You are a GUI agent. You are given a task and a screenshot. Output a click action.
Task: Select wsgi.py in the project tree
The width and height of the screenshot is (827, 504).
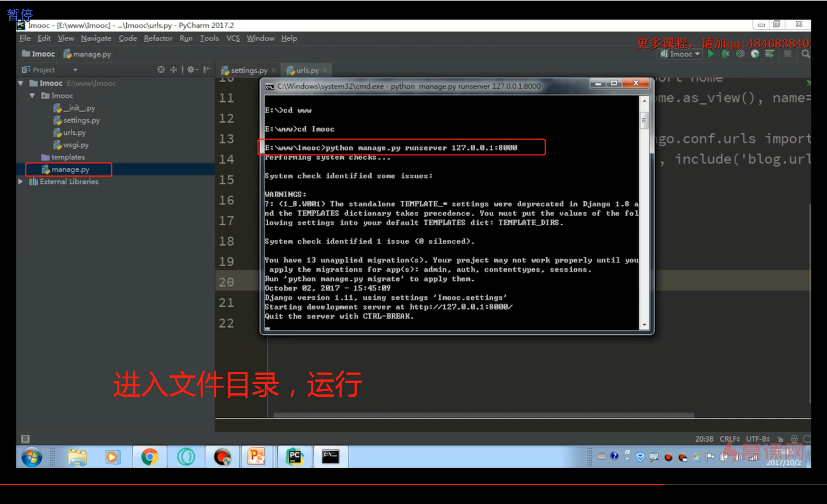coord(71,145)
